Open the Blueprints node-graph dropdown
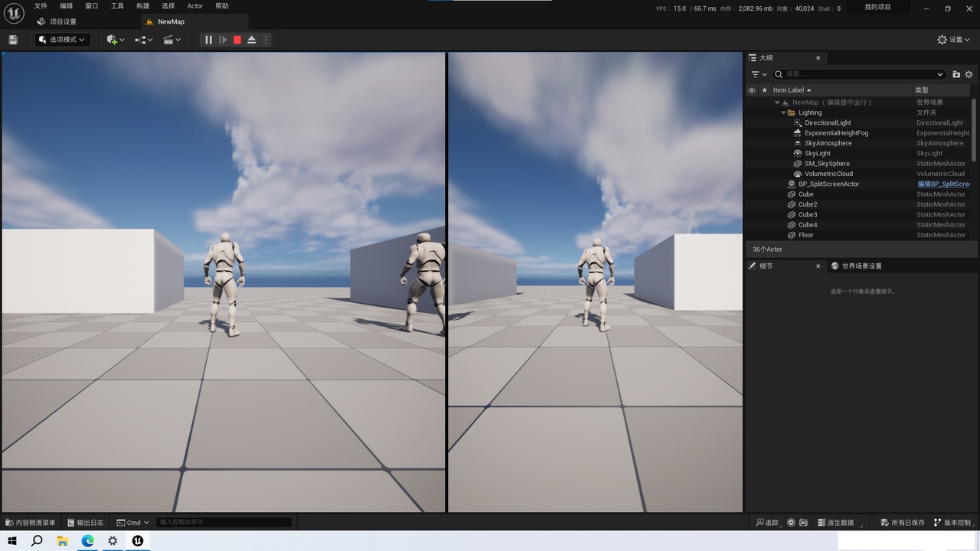 [144, 40]
